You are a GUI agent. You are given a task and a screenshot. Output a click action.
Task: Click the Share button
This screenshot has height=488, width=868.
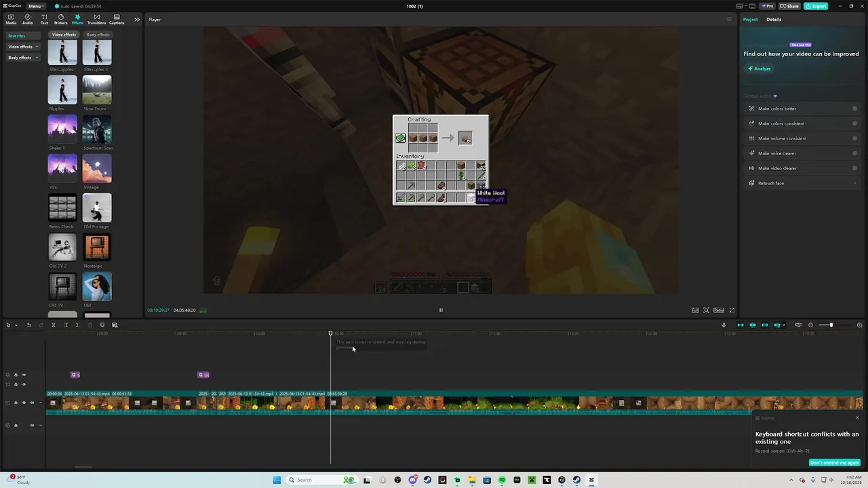789,6
